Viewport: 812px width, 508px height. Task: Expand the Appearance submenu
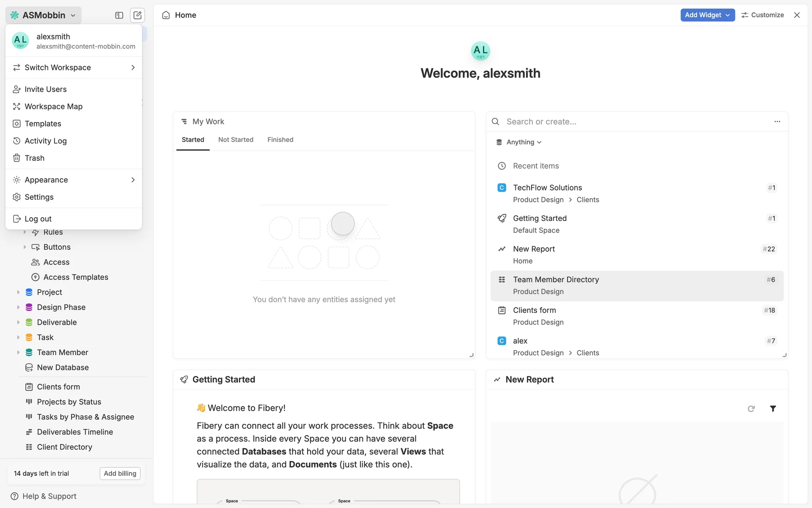pyautogui.click(x=74, y=180)
